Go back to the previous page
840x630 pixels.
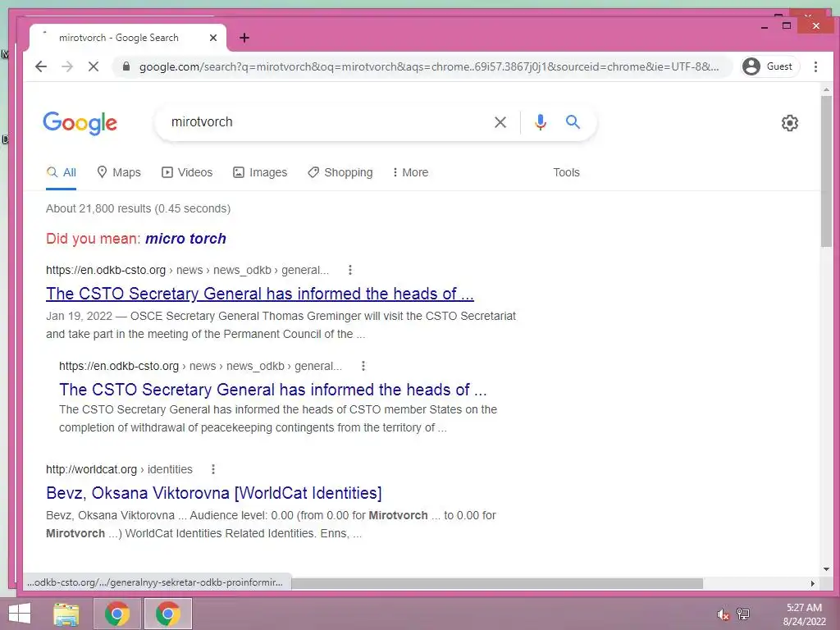41,66
